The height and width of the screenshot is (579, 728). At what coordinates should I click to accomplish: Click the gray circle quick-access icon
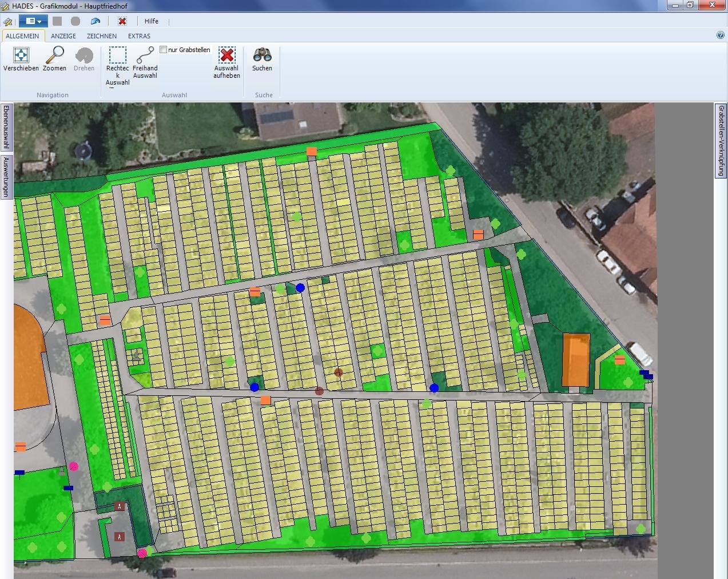click(x=75, y=21)
